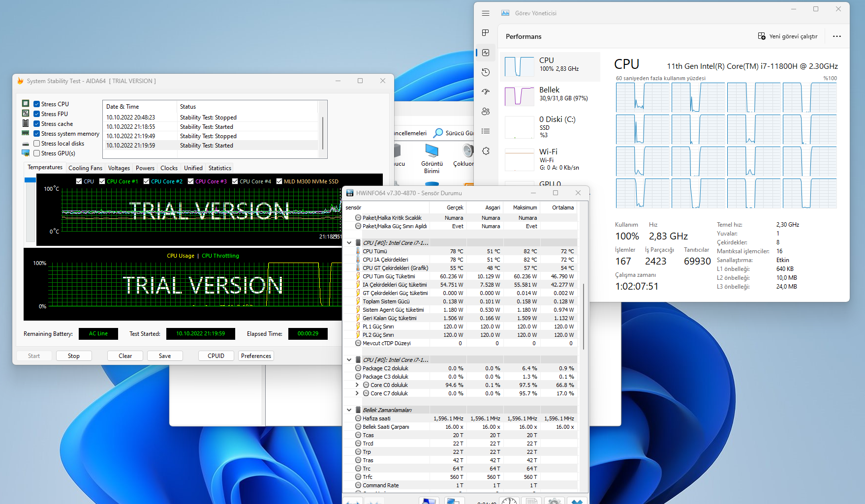Switch to the Statistics tab
Screen dimensions: 865x504
pos(220,168)
